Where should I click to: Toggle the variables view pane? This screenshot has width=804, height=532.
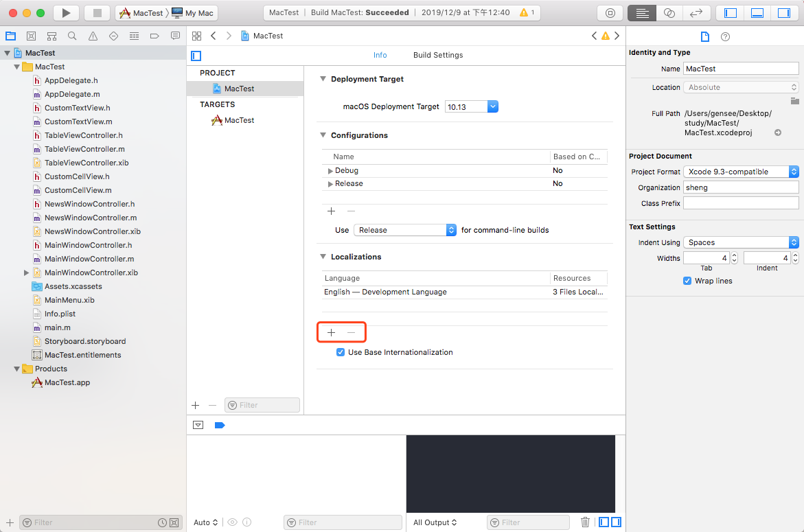(x=604, y=522)
